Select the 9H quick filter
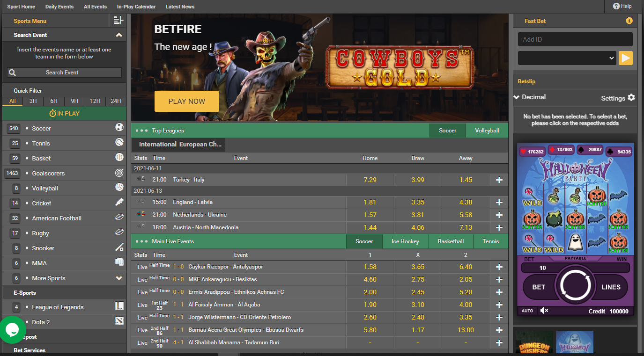Image resolution: width=644 pixels, height=356 pixels. (x=74, y=101)
